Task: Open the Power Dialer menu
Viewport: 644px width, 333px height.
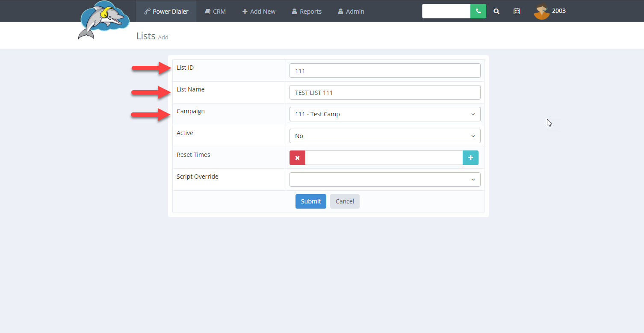Action: (166, 11)
